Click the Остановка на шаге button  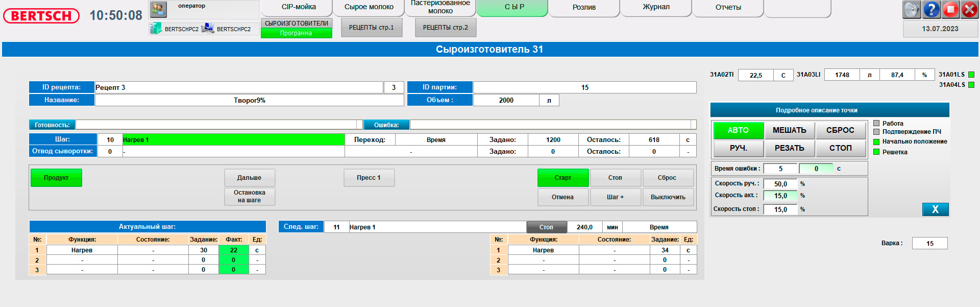tap(250, 197)
